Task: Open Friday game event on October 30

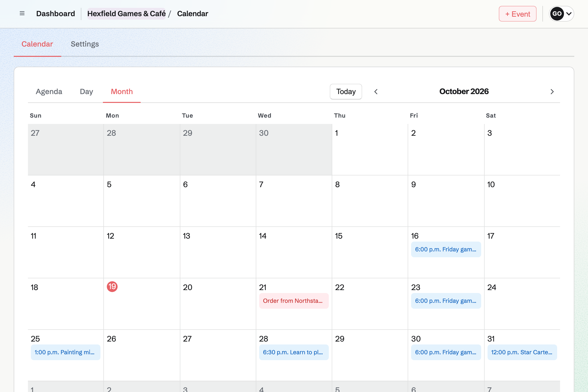Action: (x=446, y=352)
